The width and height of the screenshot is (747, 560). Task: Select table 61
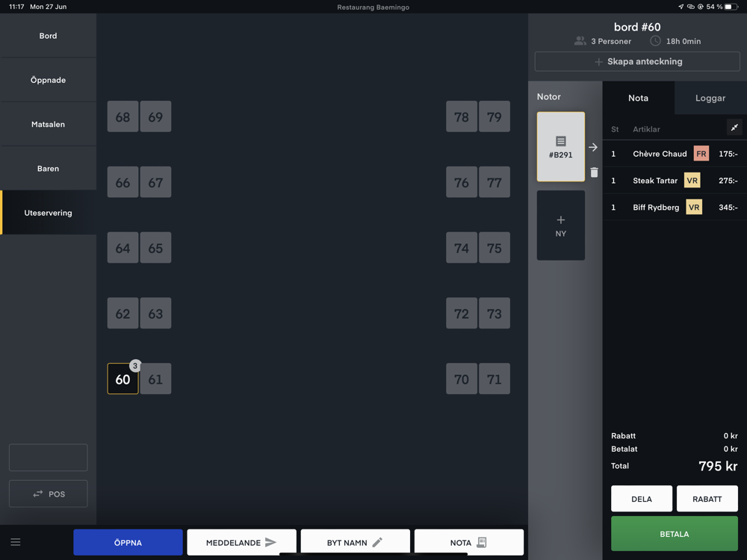(155, 379)
